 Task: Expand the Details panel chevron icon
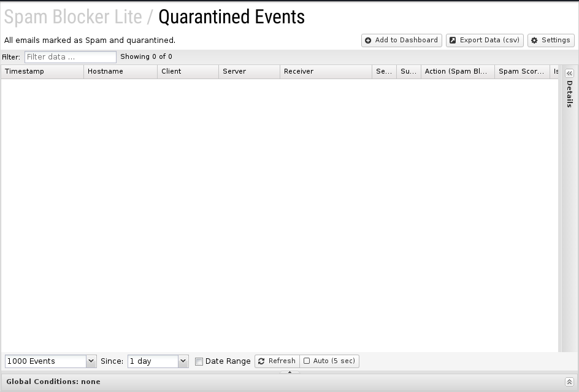point(569,73)
